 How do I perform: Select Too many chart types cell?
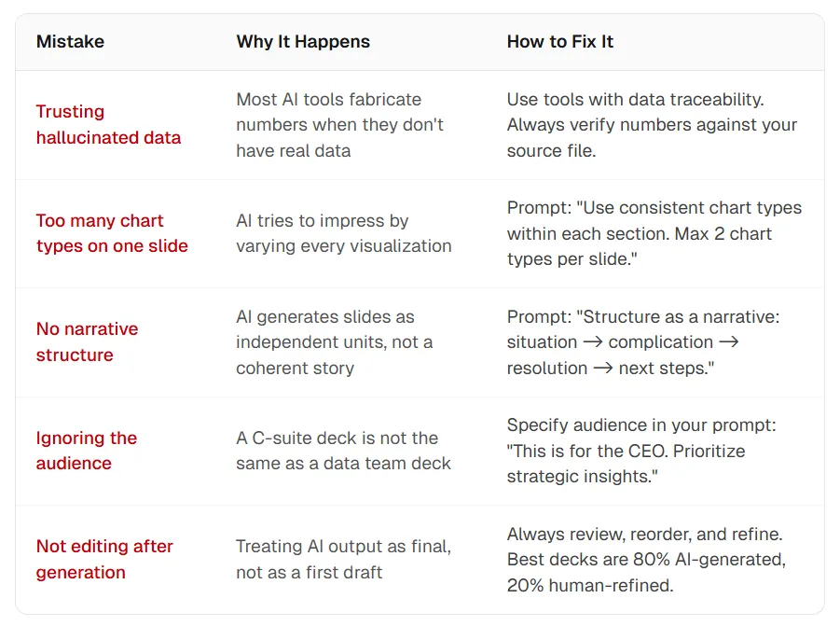click(112, 233)
